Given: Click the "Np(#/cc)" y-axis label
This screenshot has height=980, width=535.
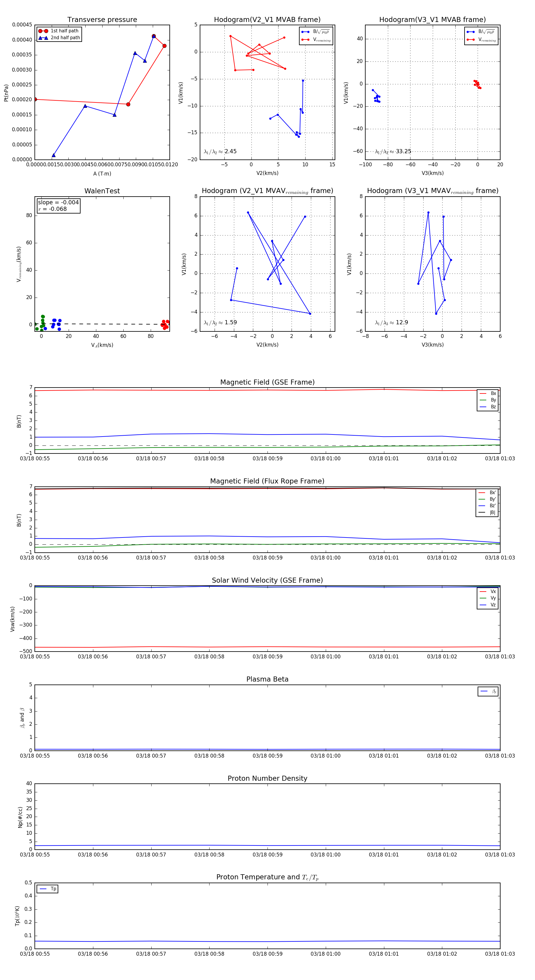Looking at the screenshot, I should pos(20,817).
